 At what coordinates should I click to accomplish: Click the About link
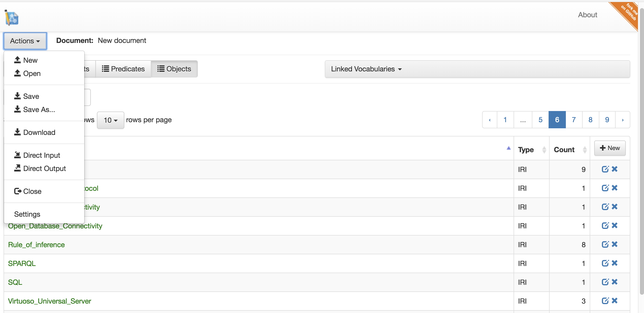tap(587, 15)
